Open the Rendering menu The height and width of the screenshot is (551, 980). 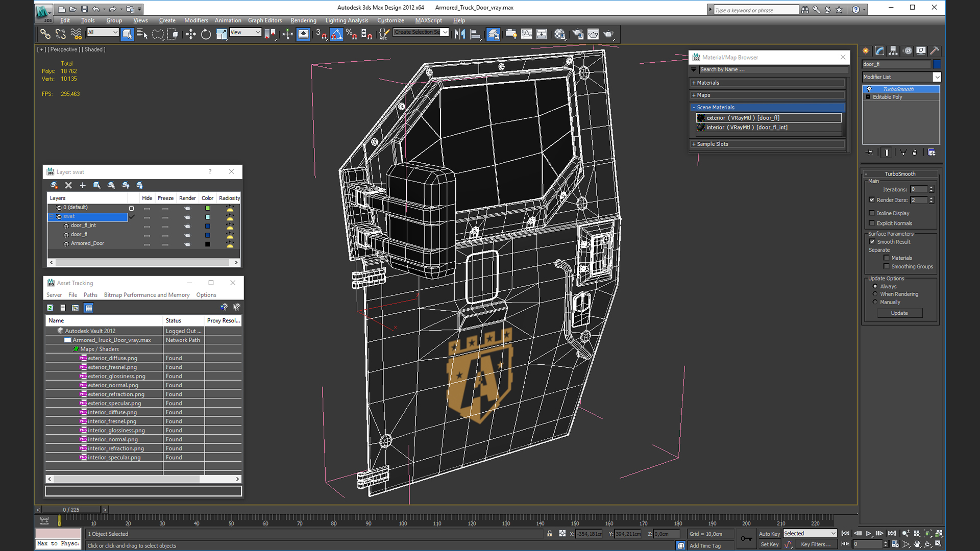(x=303, y=20)
